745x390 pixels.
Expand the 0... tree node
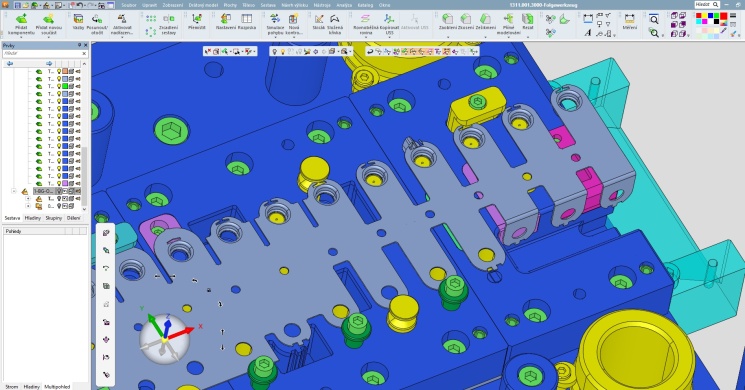(x=28, y=206)
